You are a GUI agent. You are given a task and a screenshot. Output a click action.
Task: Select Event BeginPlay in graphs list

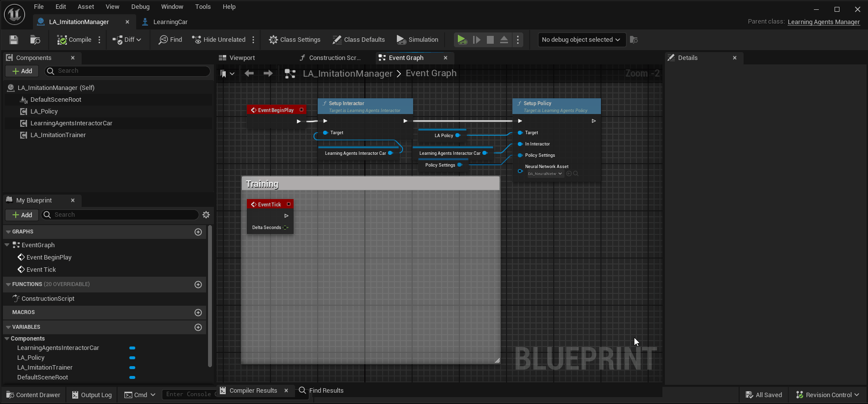click(x=49, y=258)
